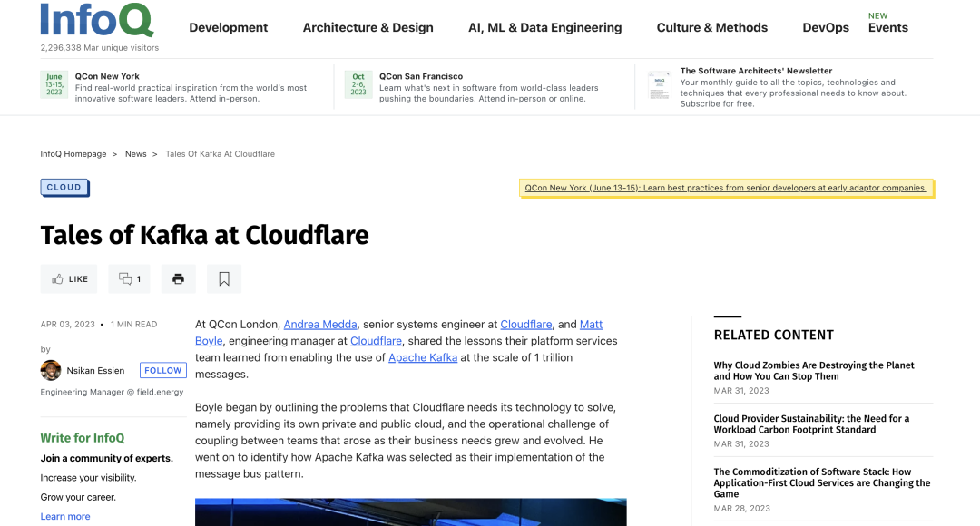
Task: Click the Software Architects' Newsletter thumbnail
Action: (x=660, y=85)
